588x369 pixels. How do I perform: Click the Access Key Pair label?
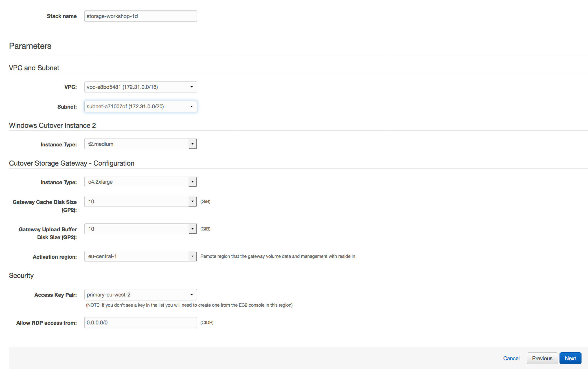pos(56,295)
